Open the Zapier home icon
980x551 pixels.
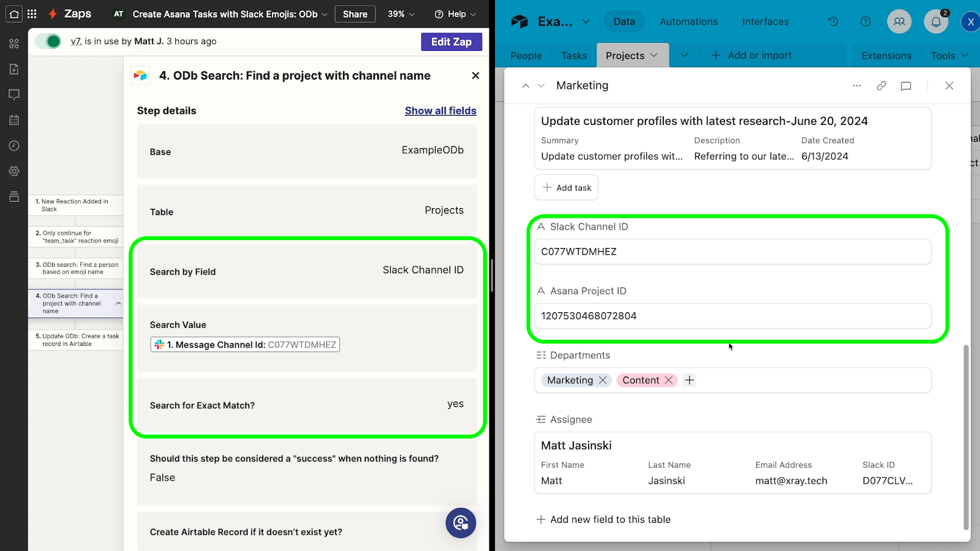[14, 13]
